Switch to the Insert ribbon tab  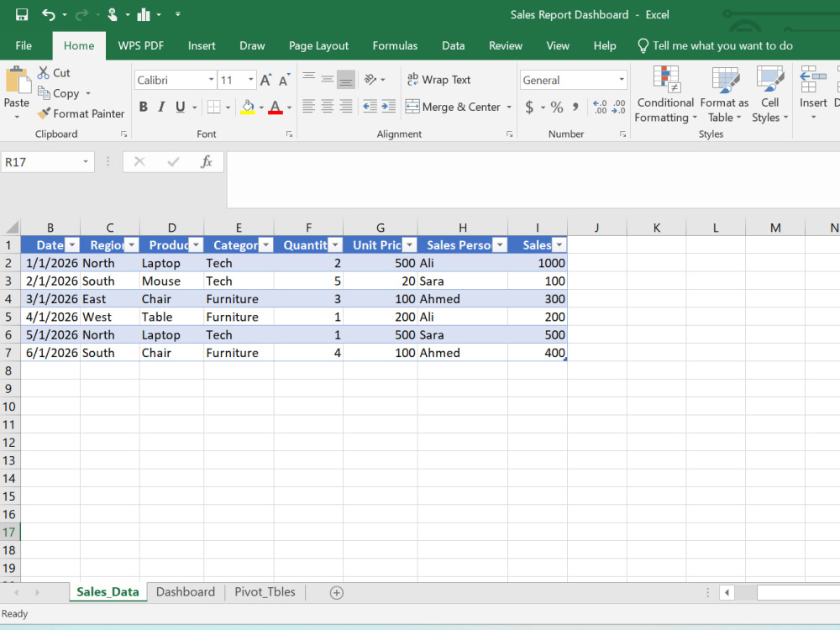pos(202,45)
